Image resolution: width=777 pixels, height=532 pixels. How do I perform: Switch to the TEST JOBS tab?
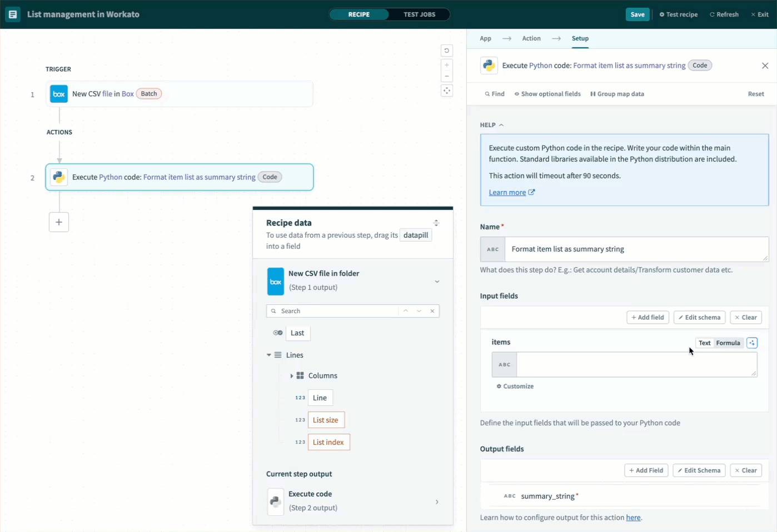coord(419,14)
